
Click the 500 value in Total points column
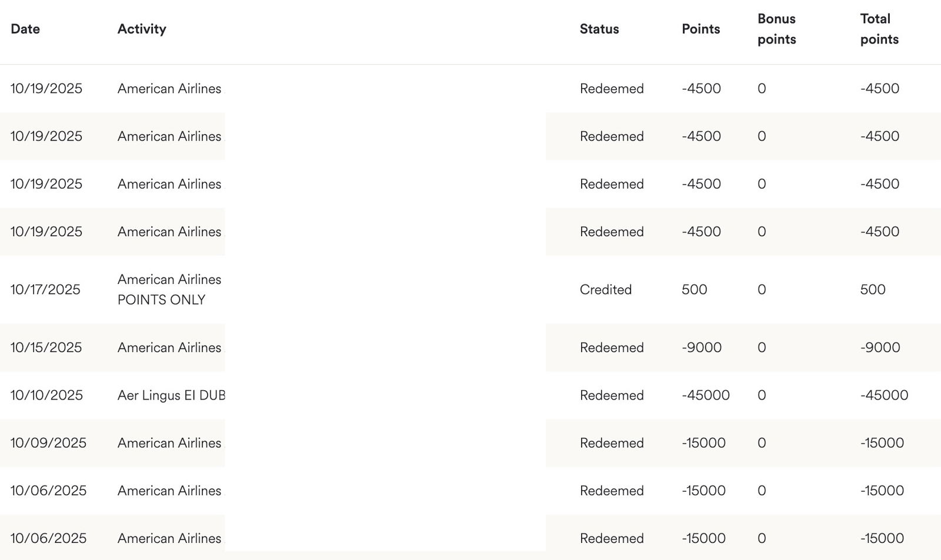point(872,290)
